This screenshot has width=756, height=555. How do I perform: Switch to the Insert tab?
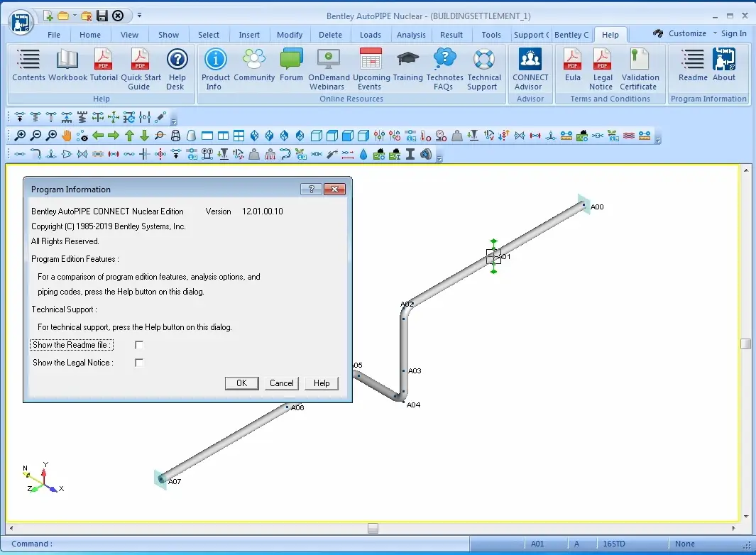pyautogui.click(x=249, y=35)
